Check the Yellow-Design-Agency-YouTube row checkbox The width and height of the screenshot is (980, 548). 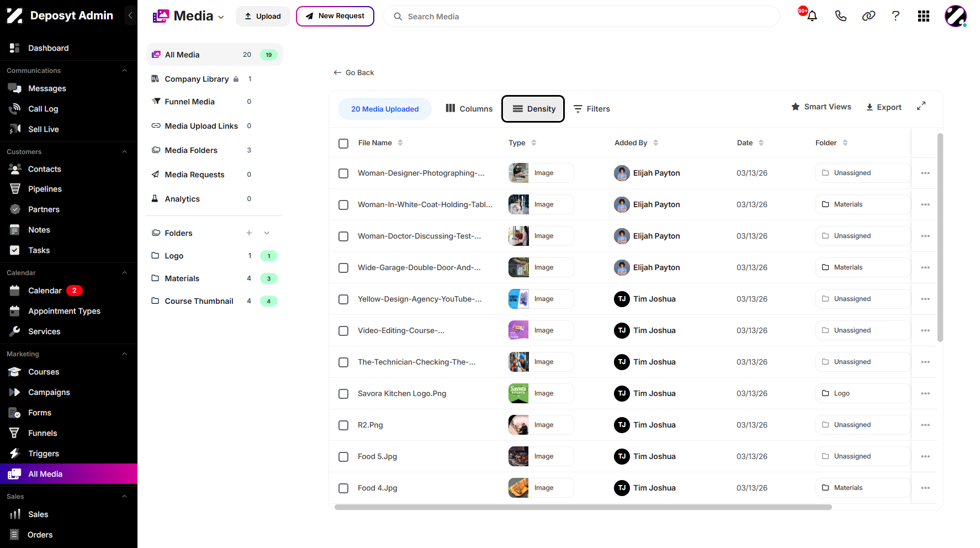pos(343,299)
